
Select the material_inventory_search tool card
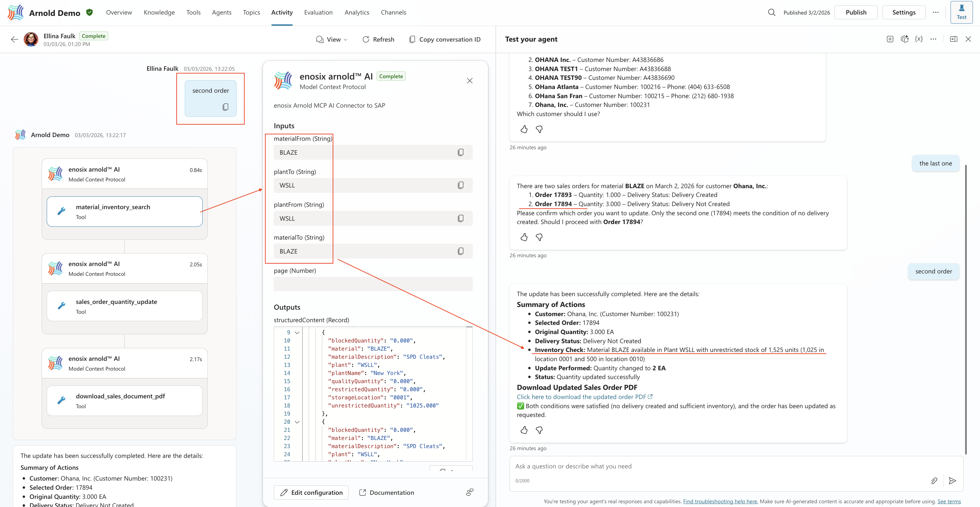click(125, 212)
